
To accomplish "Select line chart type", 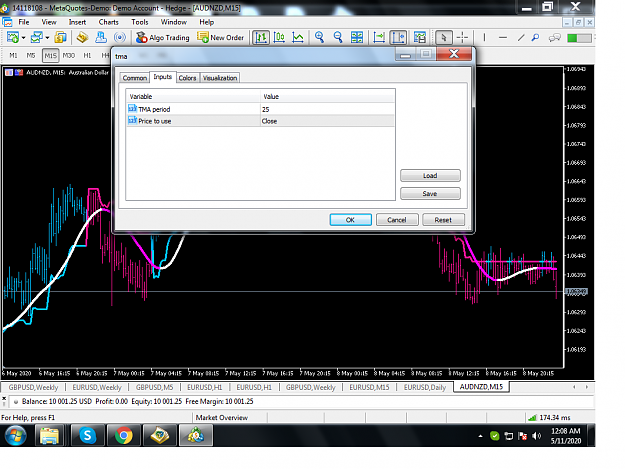I will (x=298, y=37).
